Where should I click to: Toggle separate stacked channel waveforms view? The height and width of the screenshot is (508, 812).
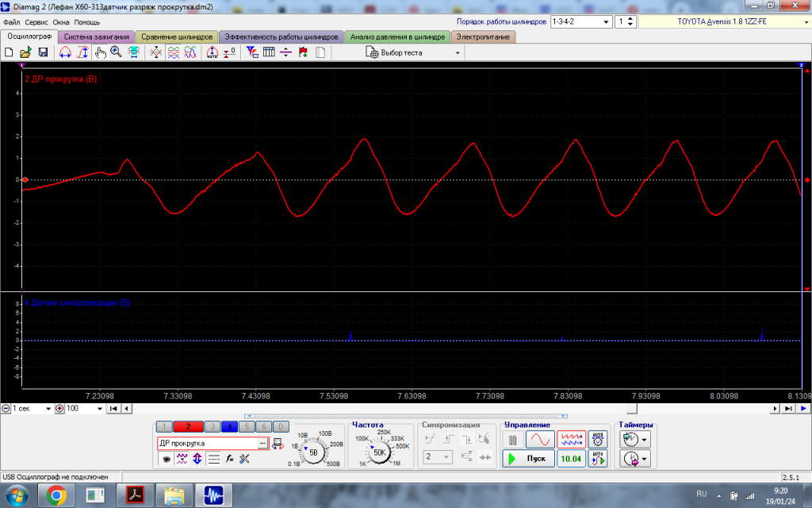(174, 52)
